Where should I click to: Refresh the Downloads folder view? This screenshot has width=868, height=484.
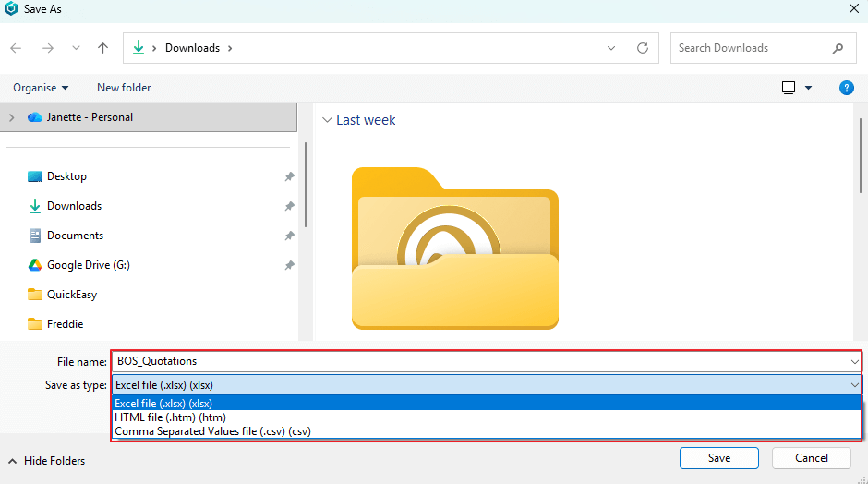tap(643, 48)
